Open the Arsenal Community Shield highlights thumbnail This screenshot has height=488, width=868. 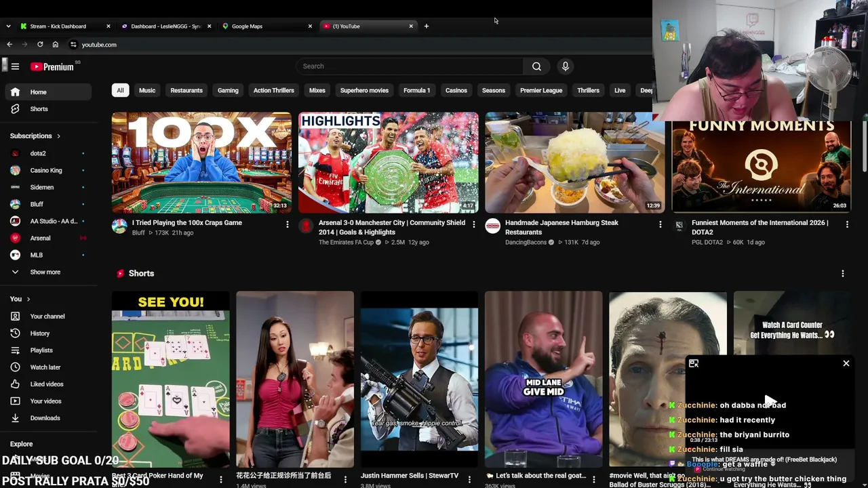[x=388, y=163]
